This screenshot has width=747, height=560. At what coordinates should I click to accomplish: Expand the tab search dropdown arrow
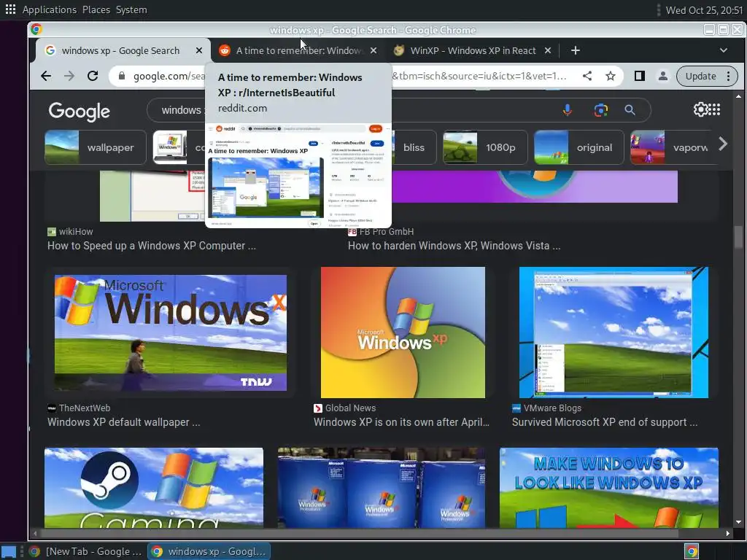click(723, 50)
